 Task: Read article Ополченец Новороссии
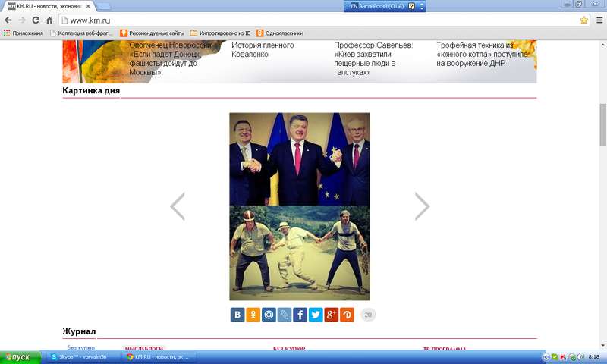(171, 59)
